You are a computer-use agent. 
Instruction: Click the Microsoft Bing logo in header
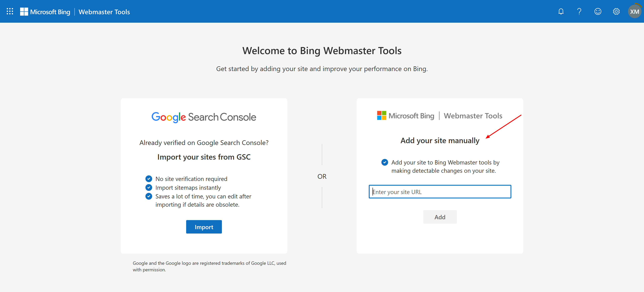(x=24, y=12)
